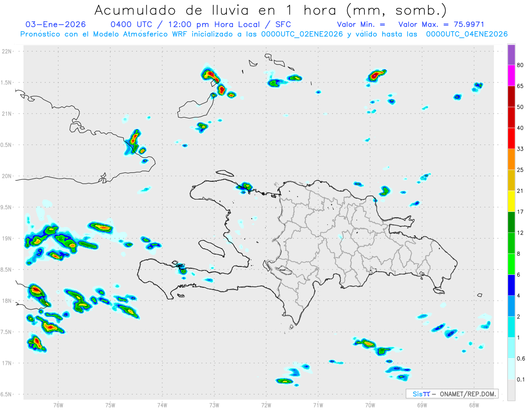Click the grey legend swatch below value 0.1
Screen dimensions: 532x411
[x=511, y=390]
